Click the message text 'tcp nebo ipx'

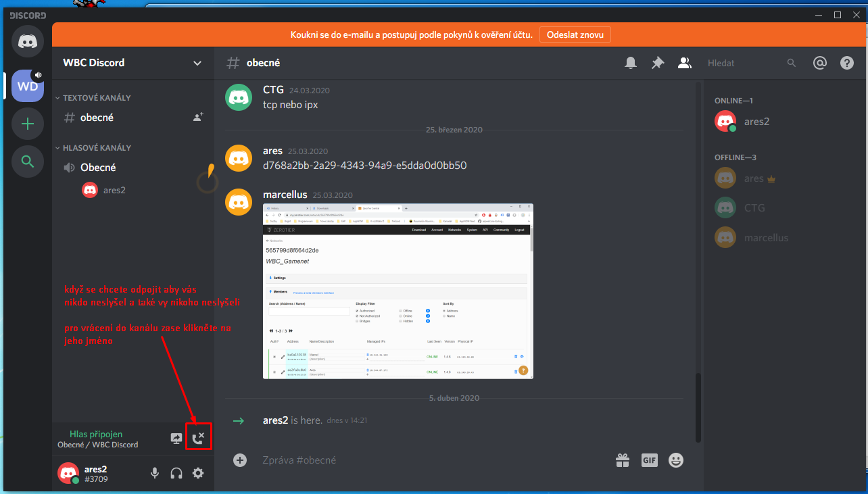pyautogui.click(x=290, y=105)
